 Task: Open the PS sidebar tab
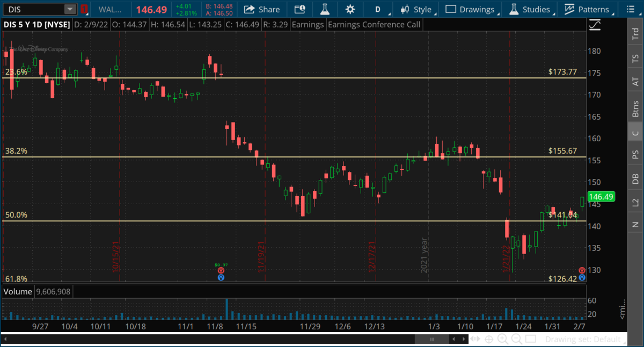(x=635, y=154)
